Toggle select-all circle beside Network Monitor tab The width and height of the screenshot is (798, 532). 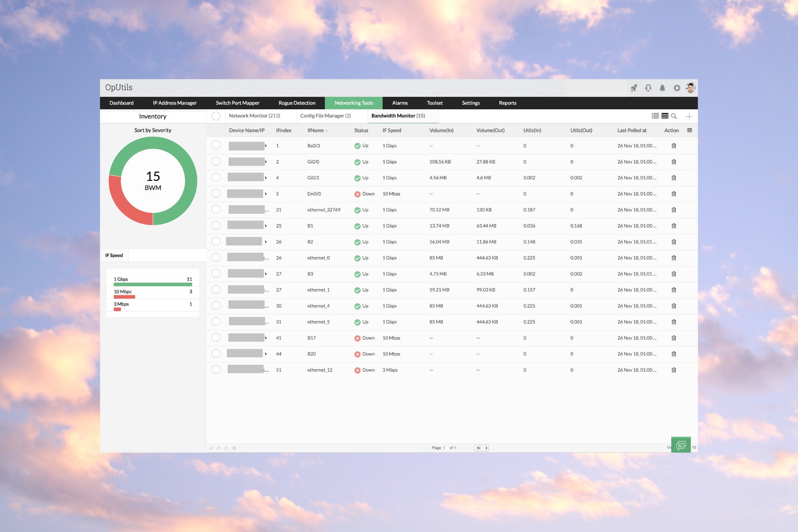pyautogui.click(x=216, y=116)
